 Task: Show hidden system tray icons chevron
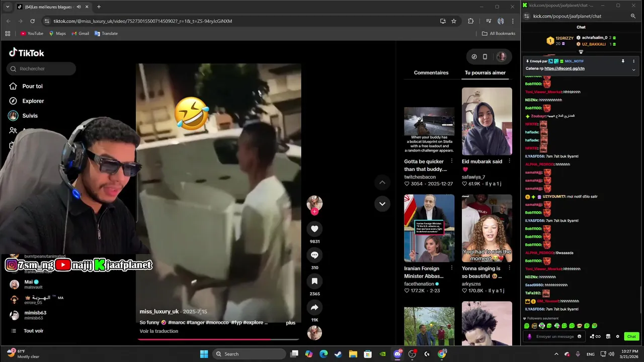[x=556, y=354]
